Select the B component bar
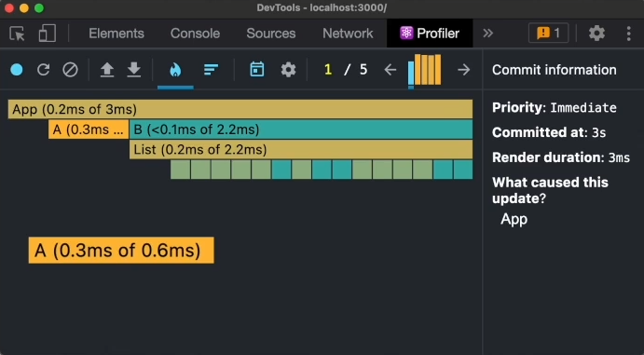 [301, 130]
